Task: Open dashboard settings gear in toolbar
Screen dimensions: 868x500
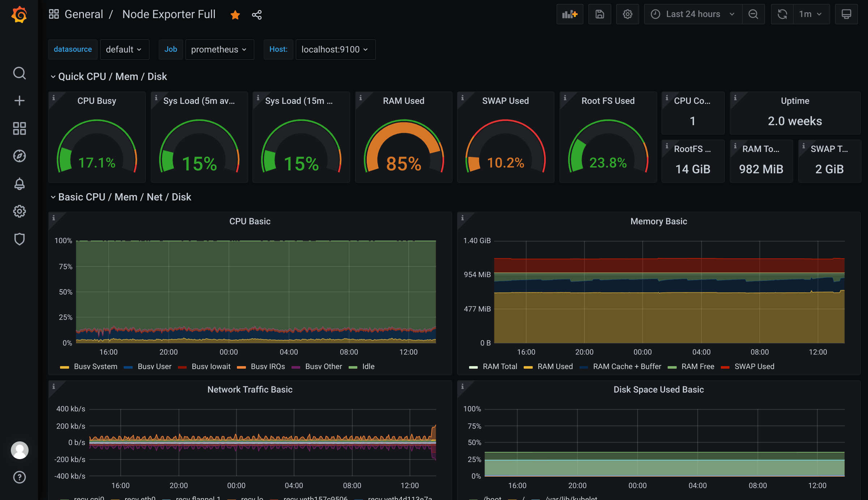Action: pos(627,14)
